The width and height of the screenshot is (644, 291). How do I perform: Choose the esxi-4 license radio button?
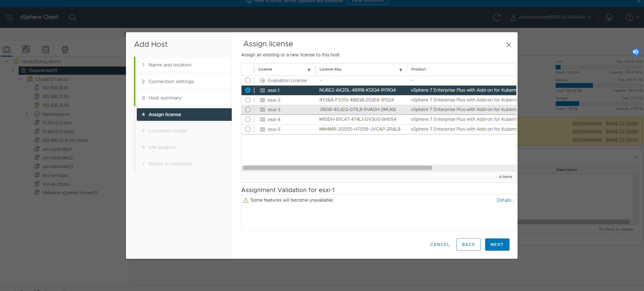click(x=248, y=119)
